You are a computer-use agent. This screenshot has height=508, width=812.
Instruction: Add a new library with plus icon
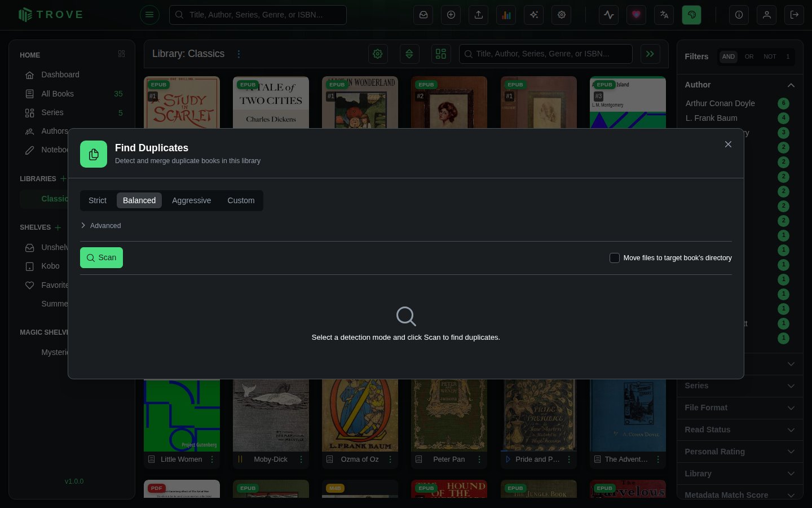click(x=63, y=178)
